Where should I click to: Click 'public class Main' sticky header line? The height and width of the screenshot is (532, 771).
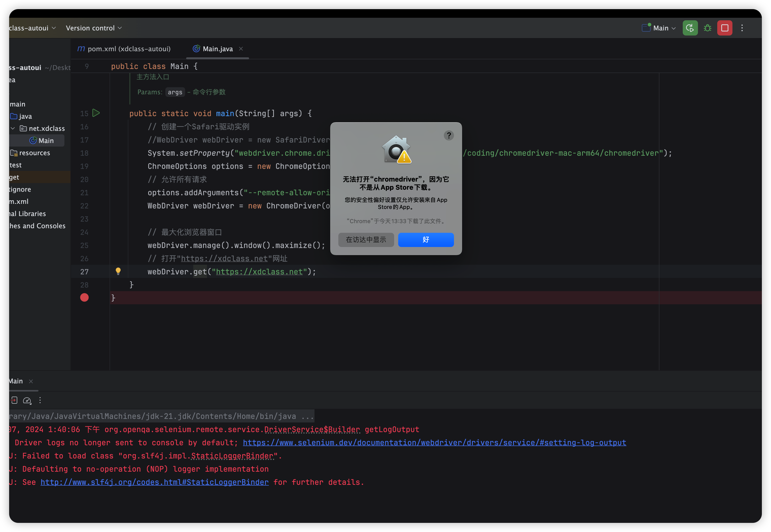(154, 66)
